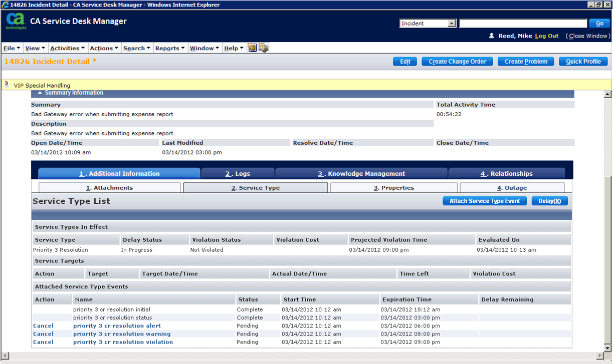Open the Actions menu
The height and width of the screenshot is (364, 613).
(104, 48)
